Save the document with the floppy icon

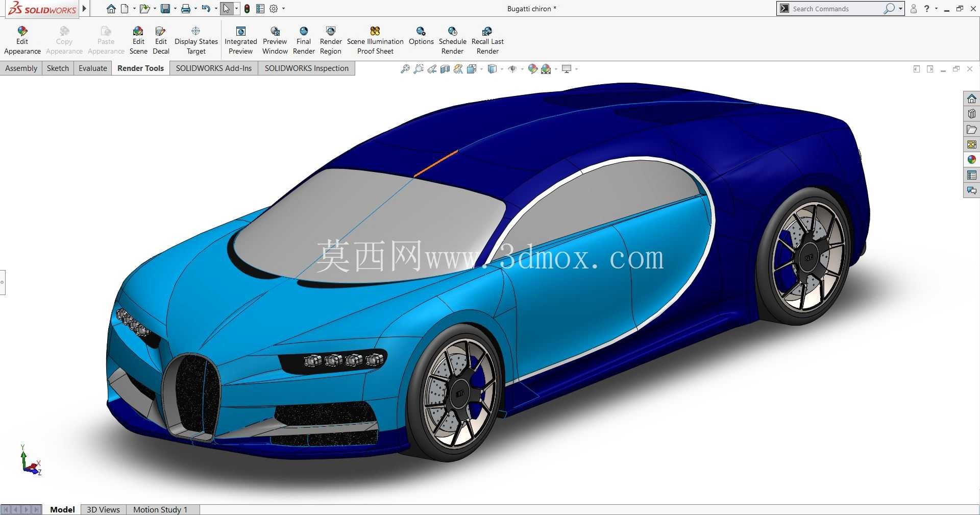165,9
